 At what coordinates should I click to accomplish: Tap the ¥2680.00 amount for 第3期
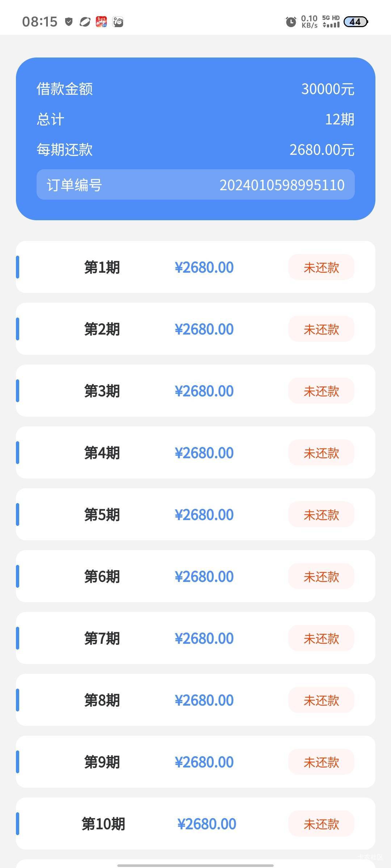204,391
